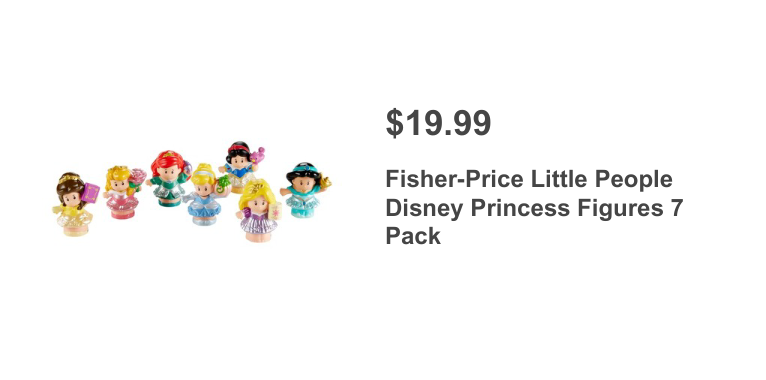Viewport: 766px width, 380px height.
Task: Click the red-haired Ariel figure
Action: tap(168, 178)
